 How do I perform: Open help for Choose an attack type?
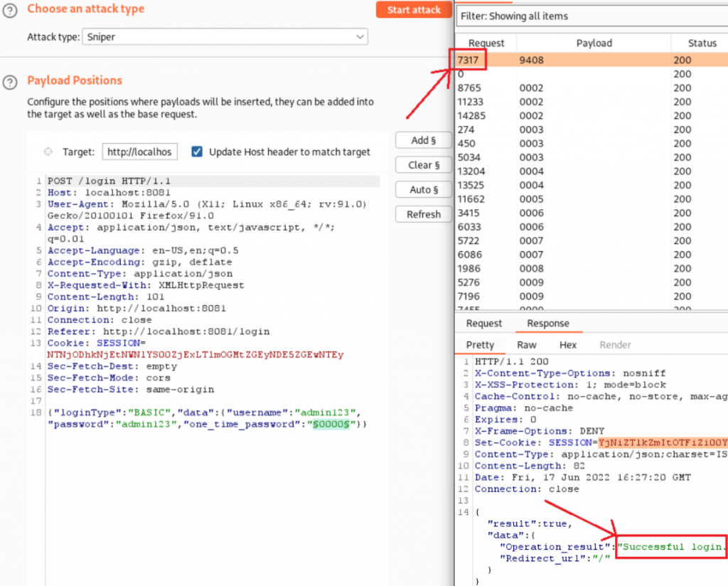(10, 10)
